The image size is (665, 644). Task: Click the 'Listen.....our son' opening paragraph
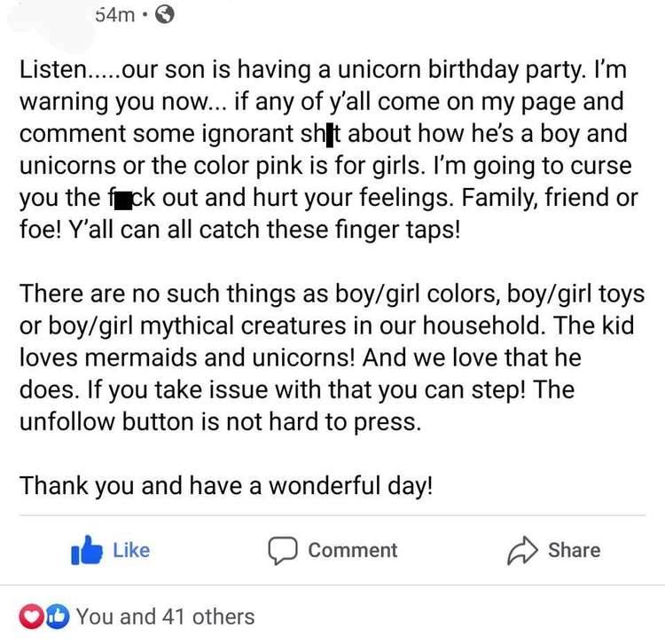coord(329,149)
